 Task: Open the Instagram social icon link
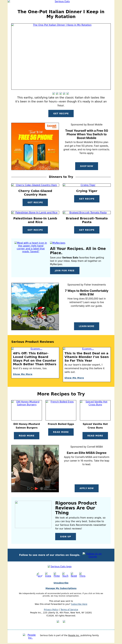[48, 576]
